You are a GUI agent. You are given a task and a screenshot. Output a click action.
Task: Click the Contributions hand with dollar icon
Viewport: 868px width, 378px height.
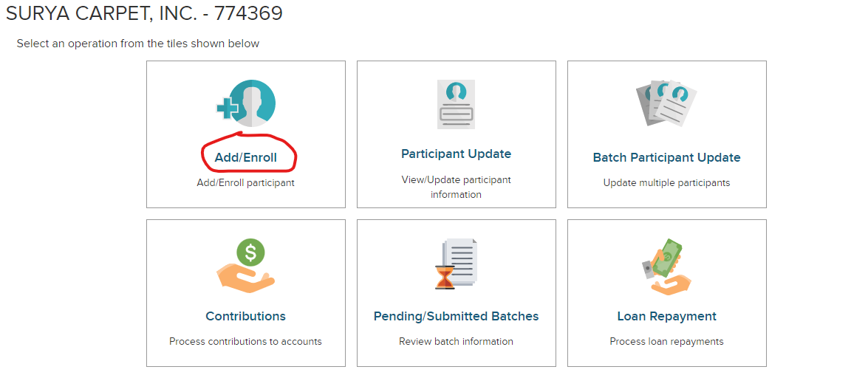246,267
